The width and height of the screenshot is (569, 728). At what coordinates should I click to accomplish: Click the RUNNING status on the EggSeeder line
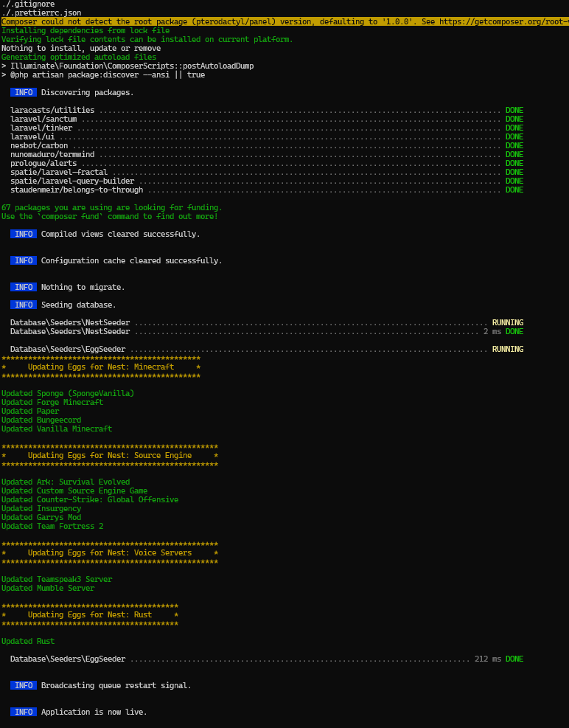[507, 349]
